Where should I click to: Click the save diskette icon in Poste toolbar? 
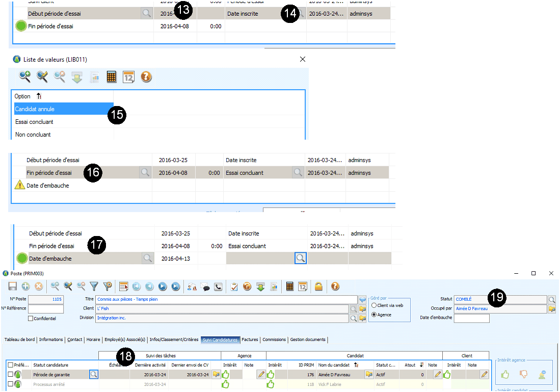click(12, 286)
